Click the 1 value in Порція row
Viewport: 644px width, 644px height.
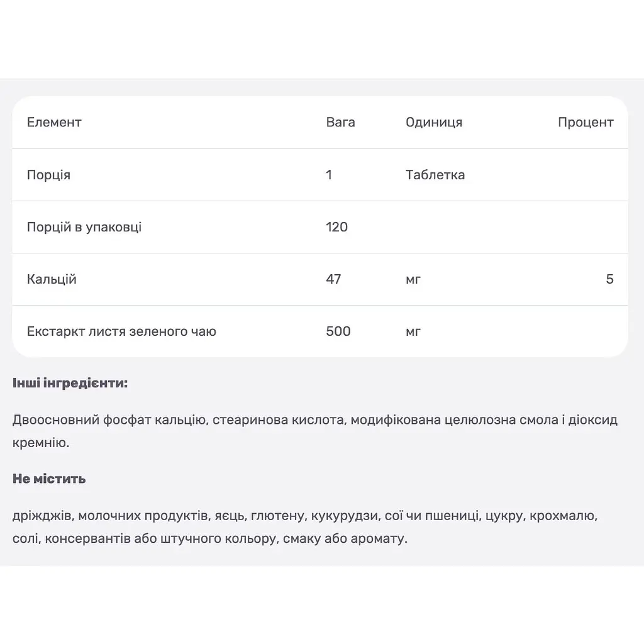[329, 175]
